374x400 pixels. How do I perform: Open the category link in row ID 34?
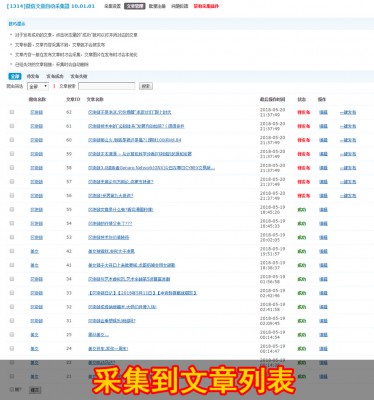click(37, 279)
